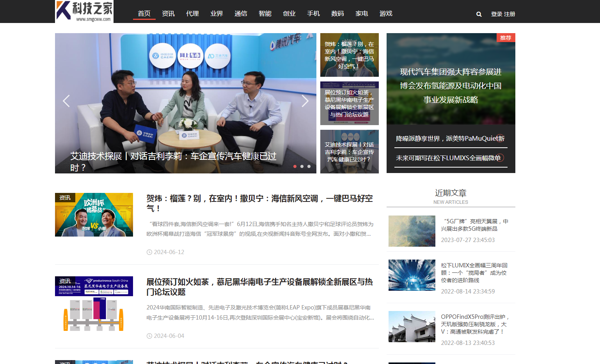Open thumbnail for 5G厂牌 article
The width and height of the screenshot is (600, 364).
point(412,231)
